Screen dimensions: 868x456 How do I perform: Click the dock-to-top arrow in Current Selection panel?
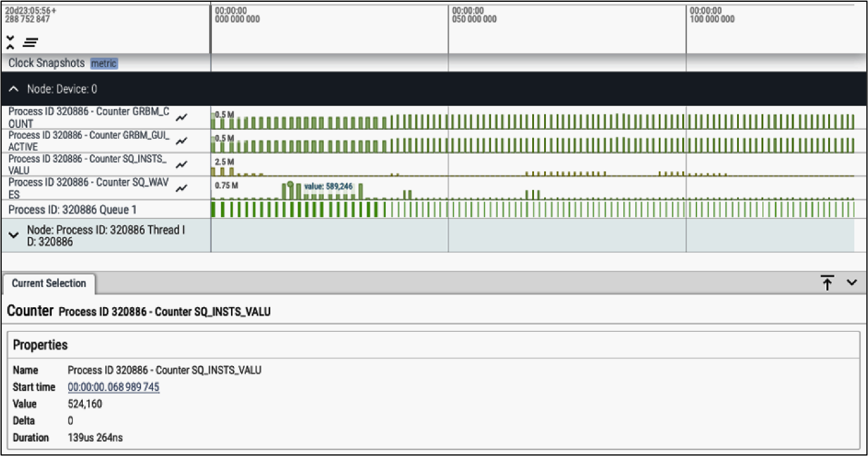click(x=827, y=283)
